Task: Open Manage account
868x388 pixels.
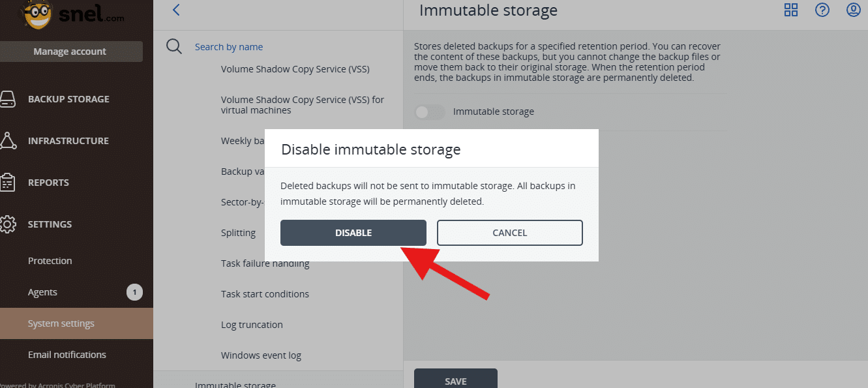Action: (x=70, y=52)
